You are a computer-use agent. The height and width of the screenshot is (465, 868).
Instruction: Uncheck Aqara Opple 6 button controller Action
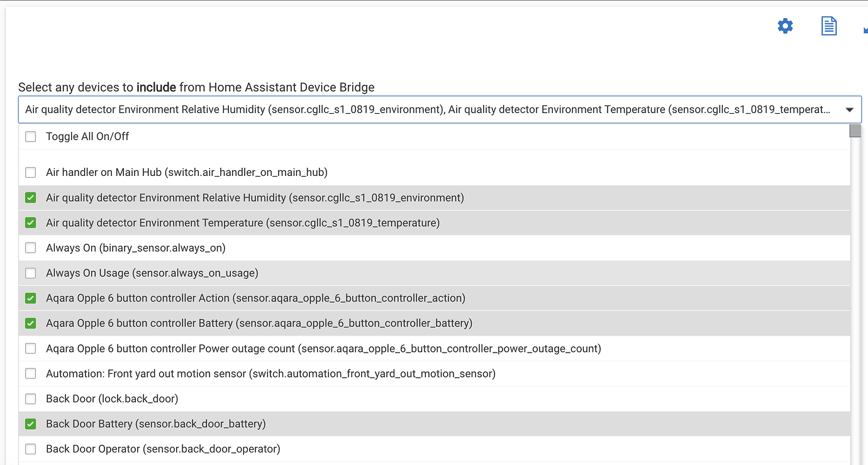[30, 298]
